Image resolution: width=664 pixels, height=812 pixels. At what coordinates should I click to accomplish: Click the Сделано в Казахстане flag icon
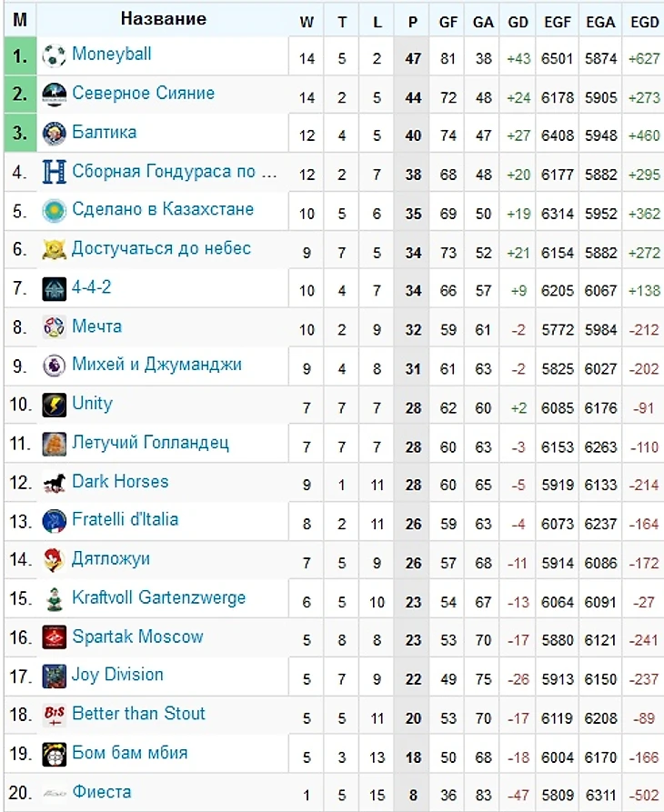(55, 211)
